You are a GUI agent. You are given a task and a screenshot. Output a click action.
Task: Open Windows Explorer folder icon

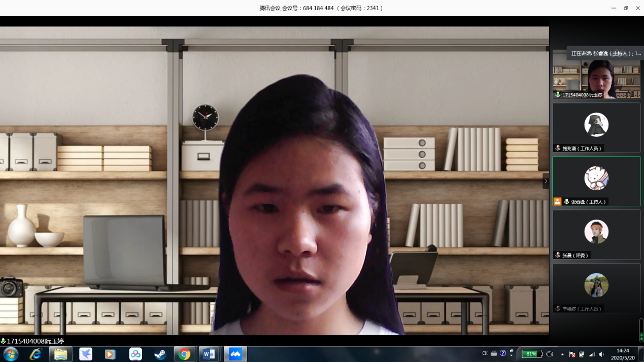(61, 354)
